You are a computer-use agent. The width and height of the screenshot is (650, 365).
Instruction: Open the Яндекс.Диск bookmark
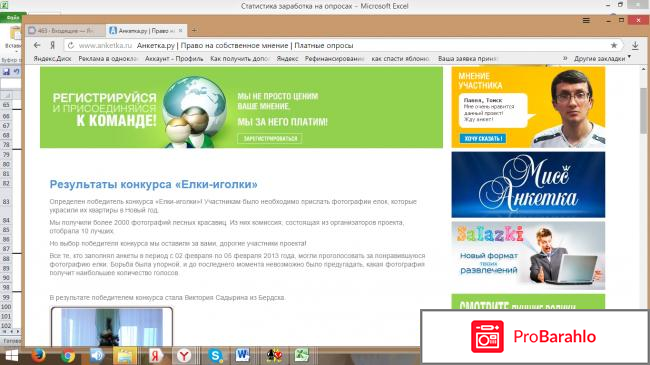[52, 59]
